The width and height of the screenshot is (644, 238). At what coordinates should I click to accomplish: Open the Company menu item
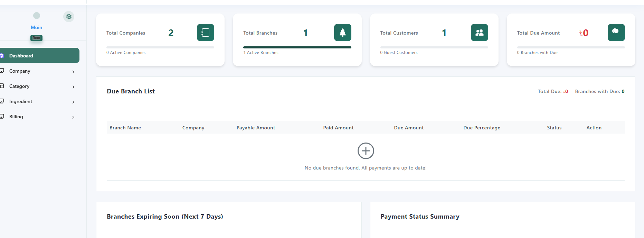40,71
